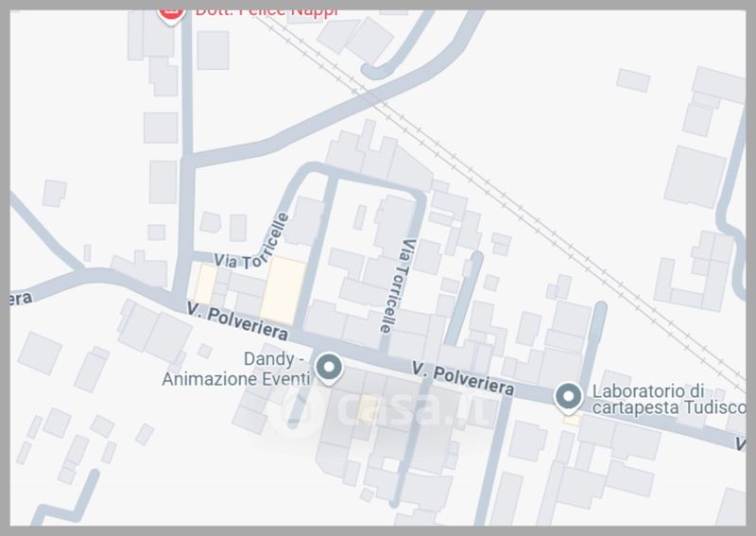Click the cut-off 'V' street label at right edge
The height and width of the screenshot is (536, 756).
[x=740, y=444]
